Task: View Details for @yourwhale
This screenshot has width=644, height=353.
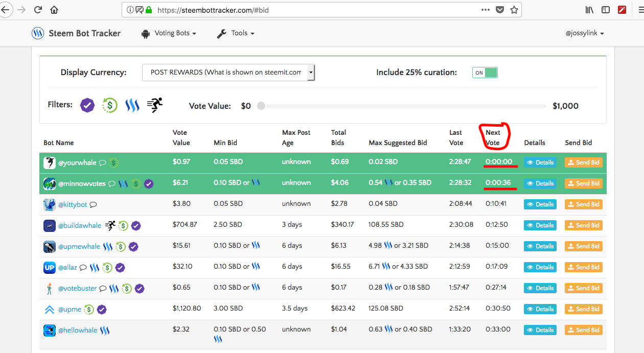Action: click(540, 162)
